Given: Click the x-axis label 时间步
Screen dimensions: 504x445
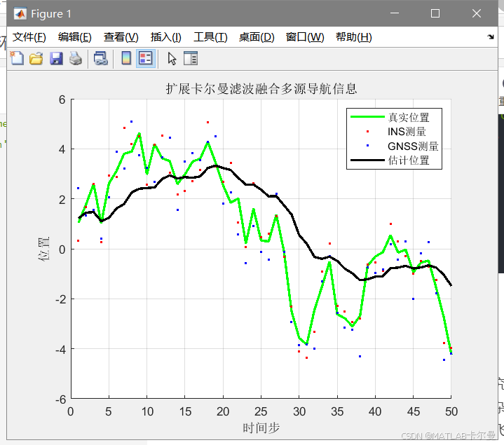Looking at the screenshot, I should coord(261,428).
